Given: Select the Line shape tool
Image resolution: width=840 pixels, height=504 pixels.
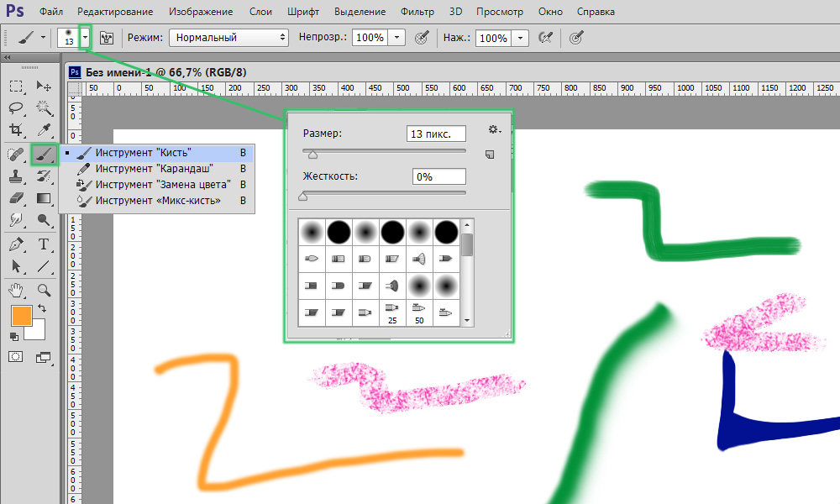Looking at the screenshot, I should (x=44, y=266).
